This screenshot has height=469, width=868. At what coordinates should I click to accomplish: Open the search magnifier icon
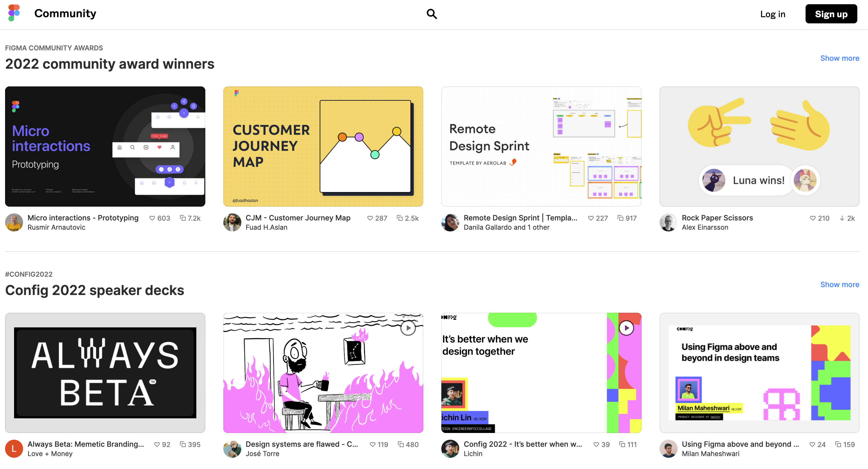(431, 14)
